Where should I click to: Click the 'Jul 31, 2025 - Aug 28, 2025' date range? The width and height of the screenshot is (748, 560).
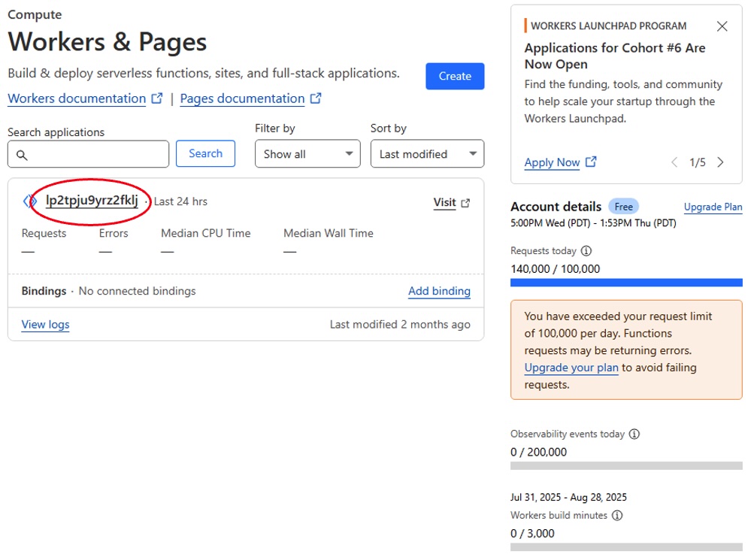[568, 497]
